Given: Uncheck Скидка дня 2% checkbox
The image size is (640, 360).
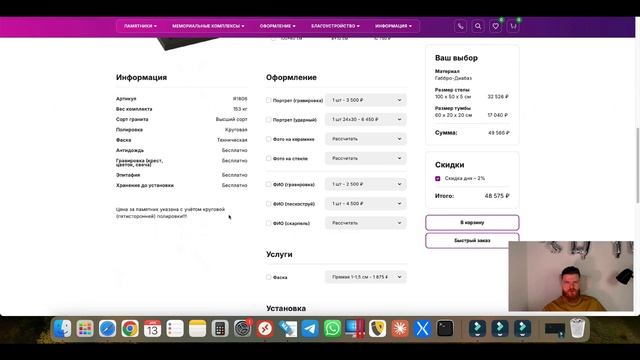Looking at the screenshot, I should click(438, 178).
